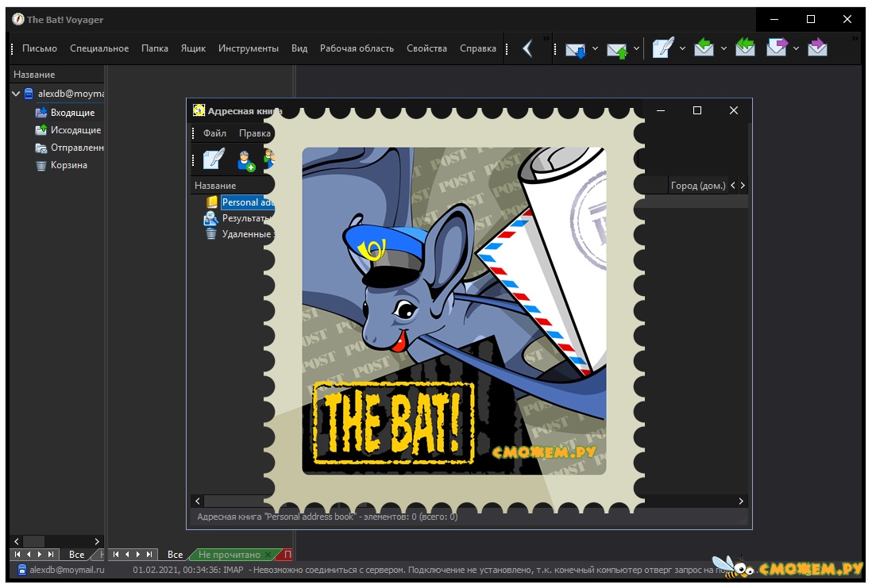
Task: Click Address book window title icon
Action: (x=199, y=110)
